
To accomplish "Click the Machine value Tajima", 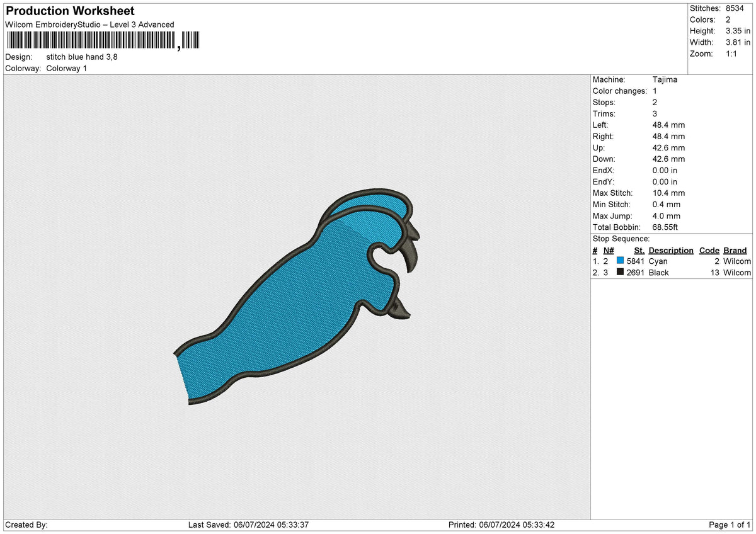I will [x=665, y=79].
